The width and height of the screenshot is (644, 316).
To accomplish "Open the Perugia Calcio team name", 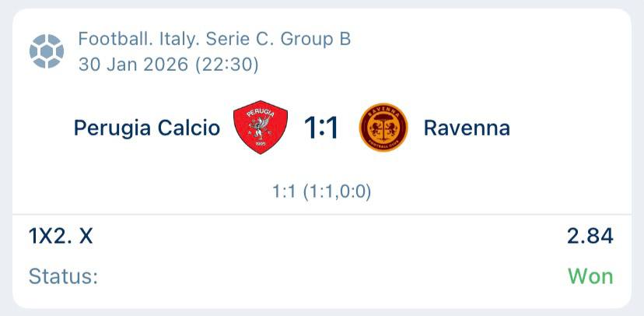I will click(x=147, y=128).
